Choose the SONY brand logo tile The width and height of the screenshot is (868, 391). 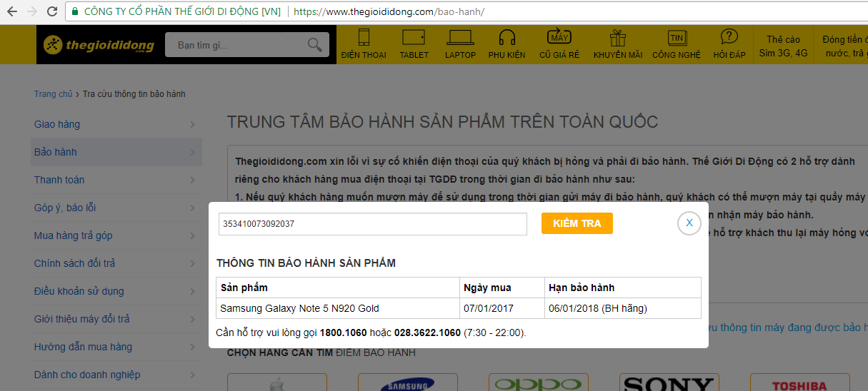(669, 382)
